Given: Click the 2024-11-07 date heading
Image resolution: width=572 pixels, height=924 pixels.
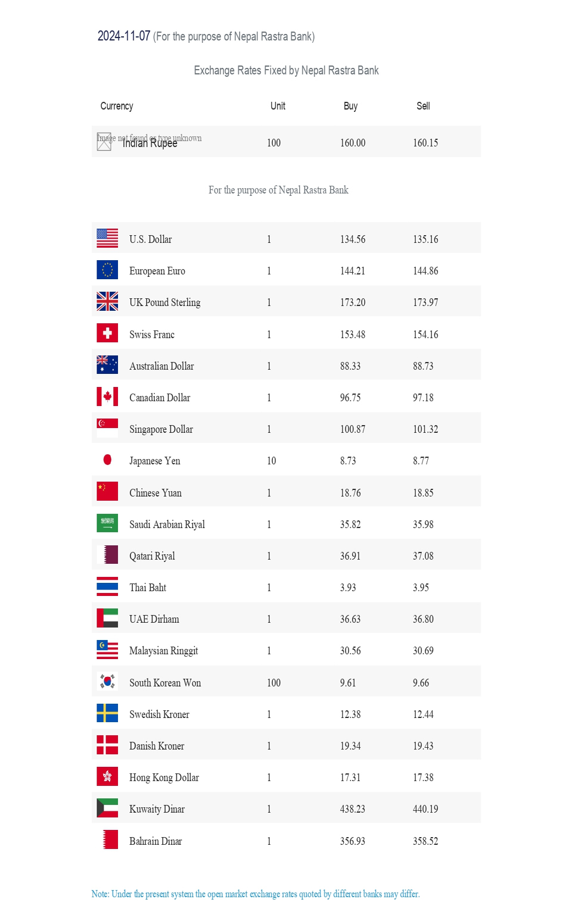Looking at the screenshot, I should coord(124,36).
